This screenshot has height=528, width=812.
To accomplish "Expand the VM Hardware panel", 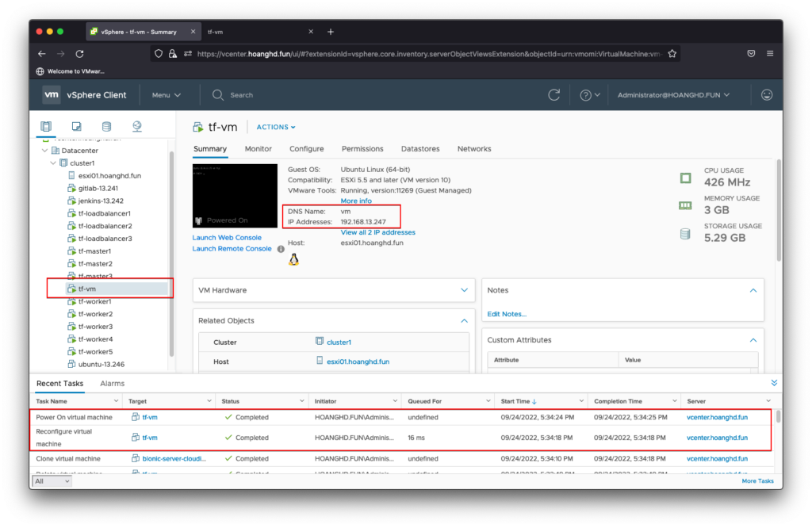I will (x=464, y=290).
